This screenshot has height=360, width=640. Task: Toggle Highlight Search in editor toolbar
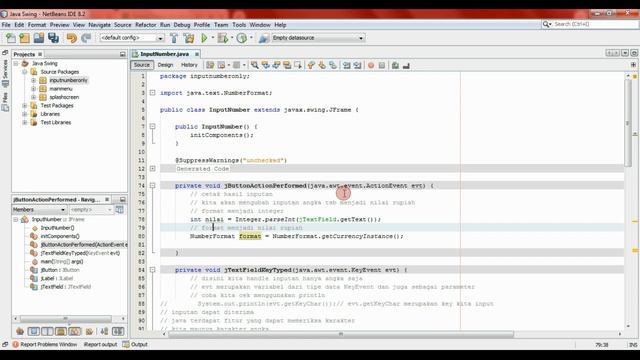[x=287, y=65]
